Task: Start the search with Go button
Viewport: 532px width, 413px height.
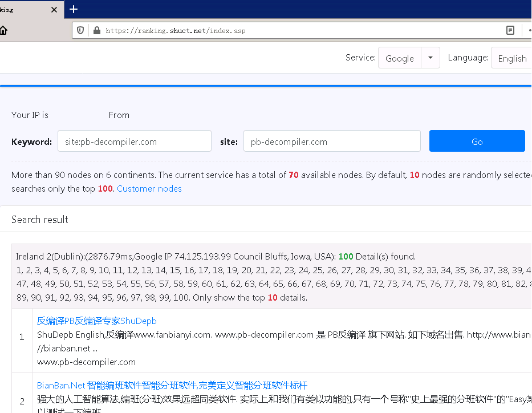Action: (x=477, y=141)
